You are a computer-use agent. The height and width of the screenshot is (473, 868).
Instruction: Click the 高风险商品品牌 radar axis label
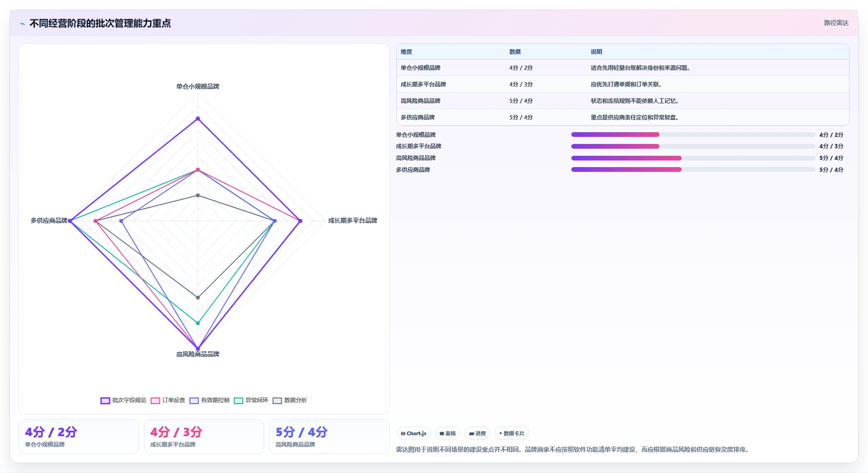coord(198,354)
